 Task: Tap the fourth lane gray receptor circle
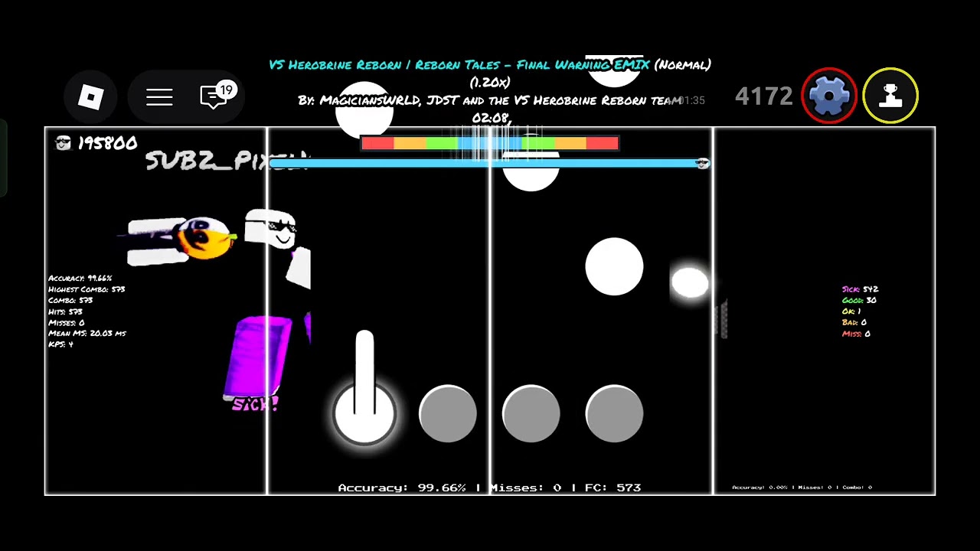point(614,413)
